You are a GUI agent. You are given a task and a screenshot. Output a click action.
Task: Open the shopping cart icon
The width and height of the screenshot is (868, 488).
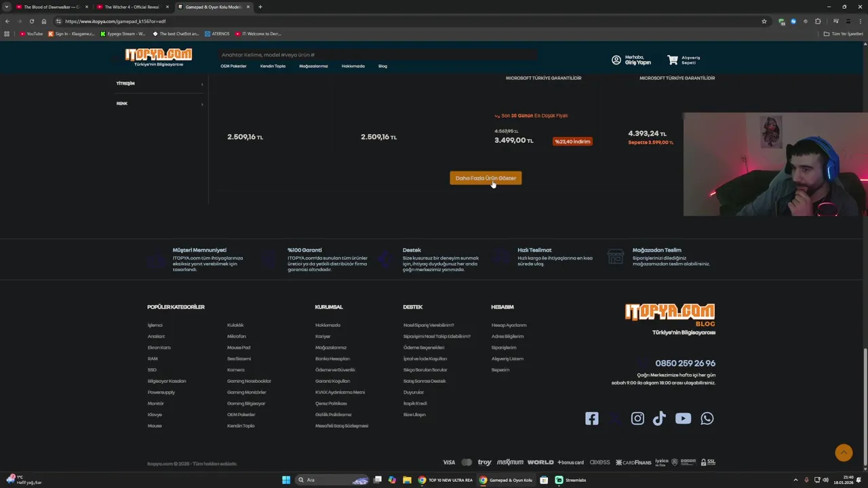tap(672, 60)
